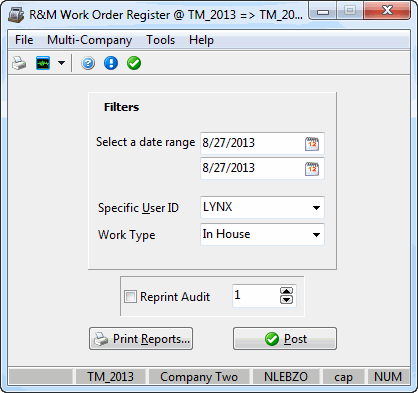Expand the Specific User ID dropdown
Image resolution: width=418 pixels, height=393 pixels.
(316, 208)
